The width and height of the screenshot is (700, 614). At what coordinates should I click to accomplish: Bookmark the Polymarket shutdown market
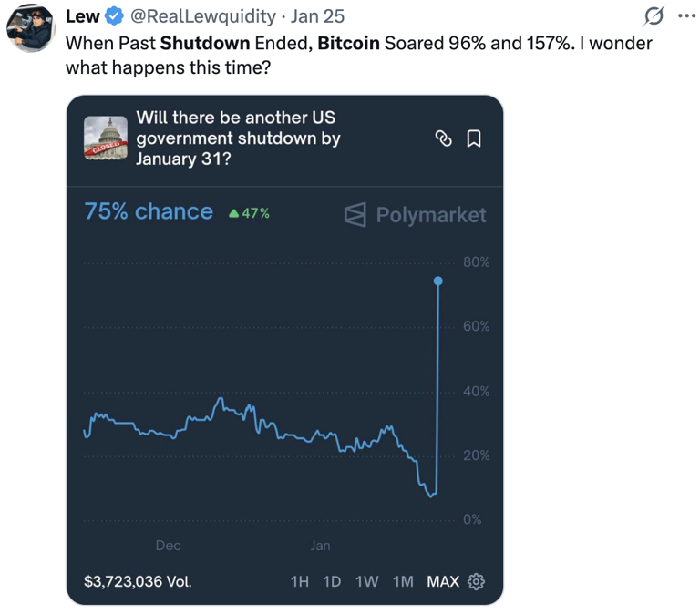click(474, 138)
